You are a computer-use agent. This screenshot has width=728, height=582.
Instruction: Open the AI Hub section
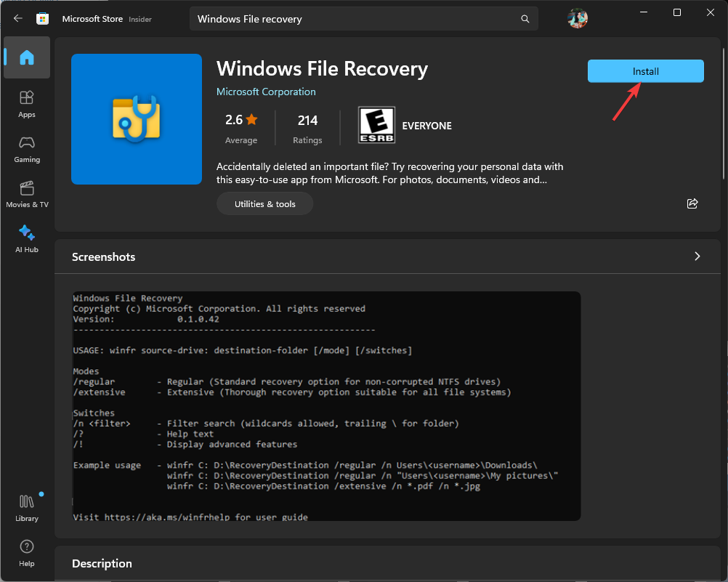tap(26, 238)
